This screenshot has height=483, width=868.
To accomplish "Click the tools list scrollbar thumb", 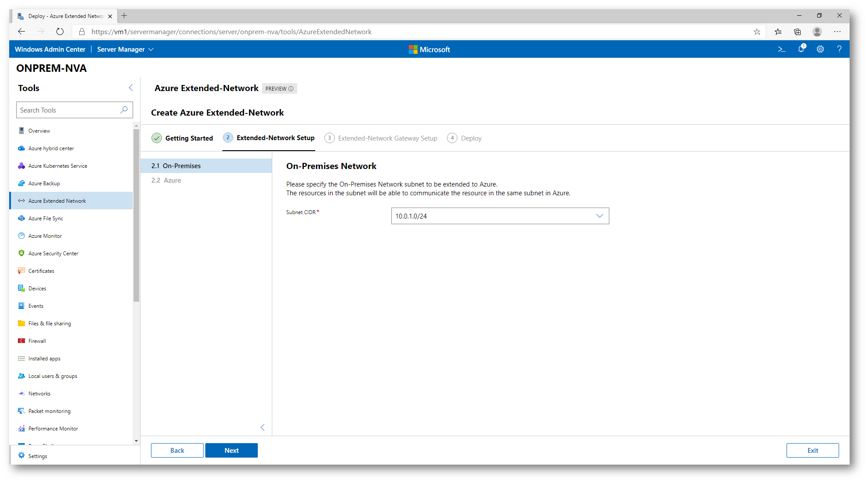I will pyautogui.click(x=136, y=215).
